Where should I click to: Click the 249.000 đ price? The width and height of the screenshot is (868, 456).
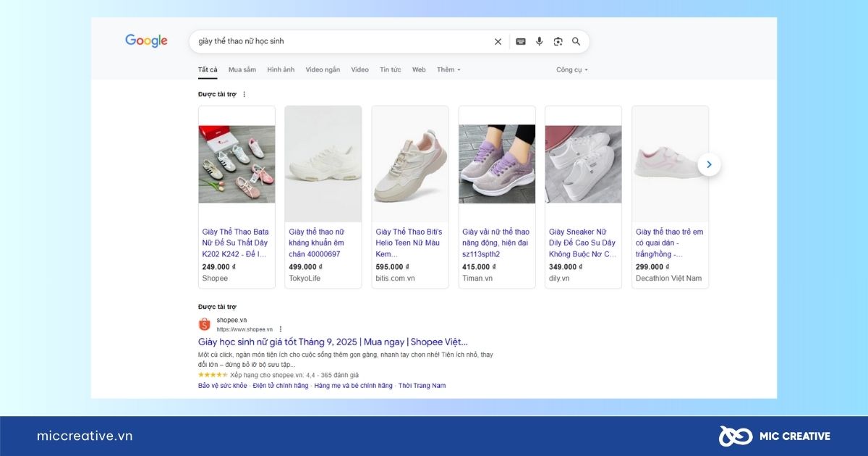coord(218,266)
